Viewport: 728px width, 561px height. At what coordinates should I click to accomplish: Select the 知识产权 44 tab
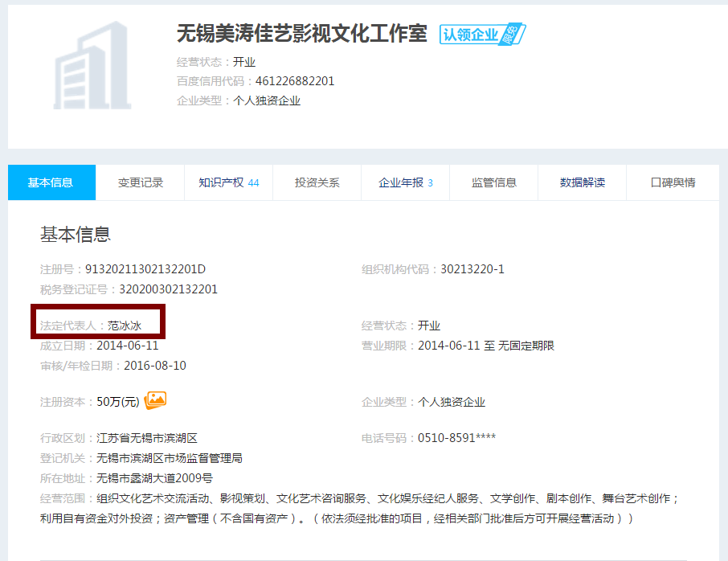(229, 182)
